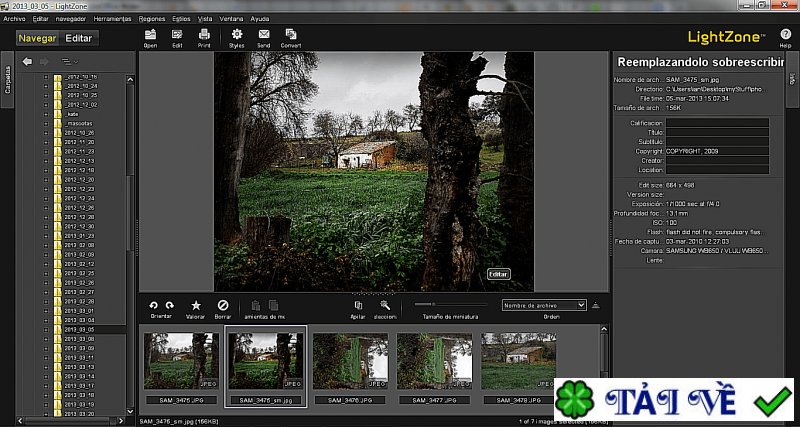Rotate image left with Orientar arrow

point(154,305)
